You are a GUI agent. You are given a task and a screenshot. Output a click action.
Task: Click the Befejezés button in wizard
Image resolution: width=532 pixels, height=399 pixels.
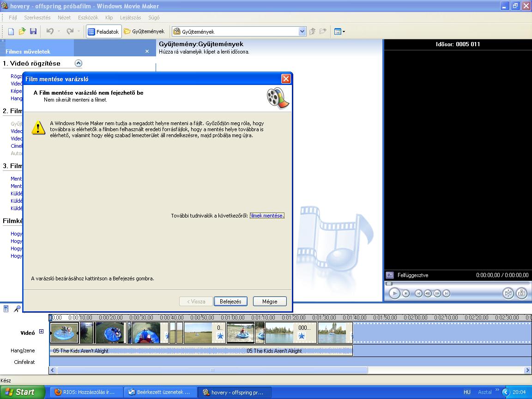230,301
